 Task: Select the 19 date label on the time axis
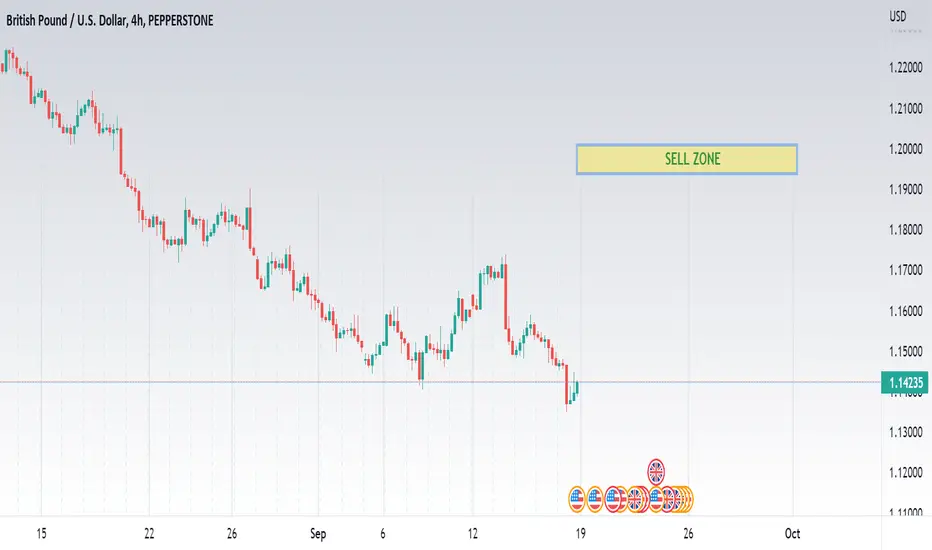pyautogui.click(x=580, y=533)
